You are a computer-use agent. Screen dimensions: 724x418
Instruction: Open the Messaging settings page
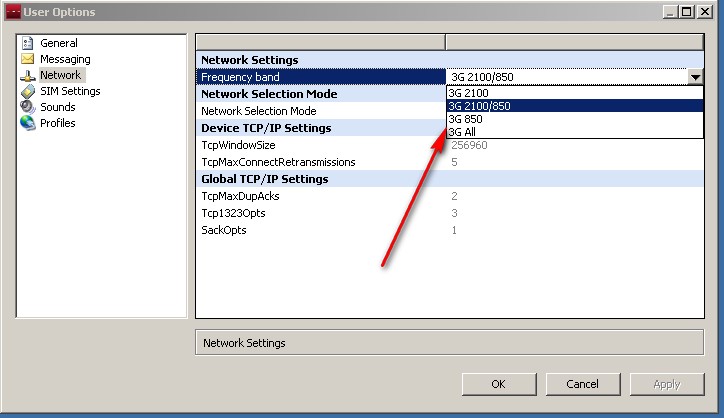pyautogui.click(x=65, y=59)
